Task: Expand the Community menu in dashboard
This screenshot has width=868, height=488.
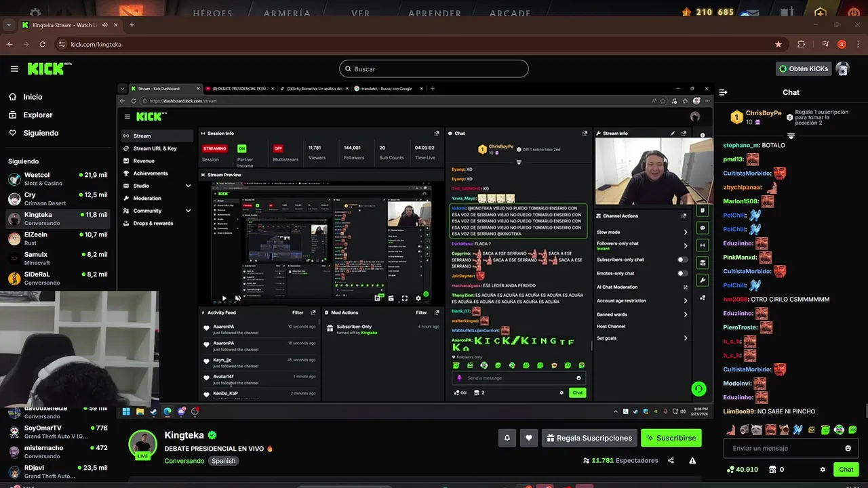Action: point(188,211)
